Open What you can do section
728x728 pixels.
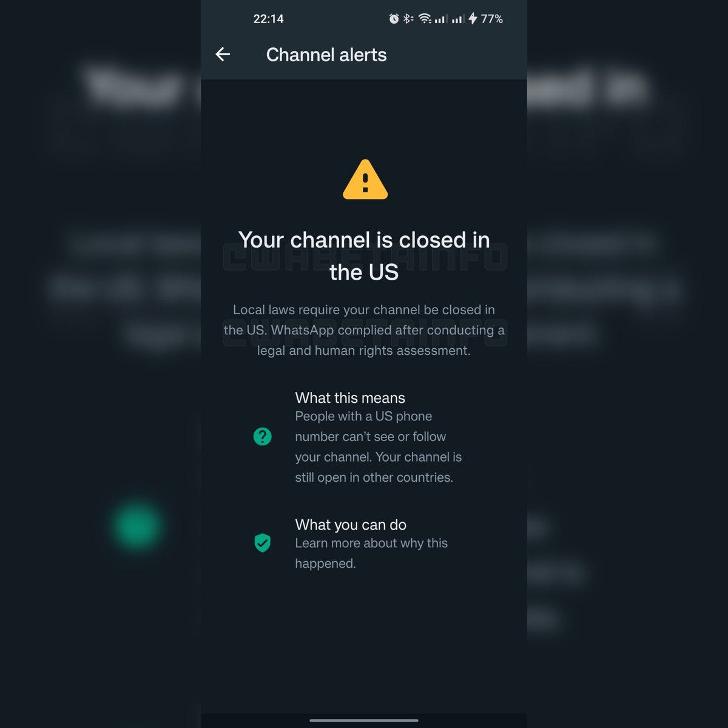click(351, 525)
